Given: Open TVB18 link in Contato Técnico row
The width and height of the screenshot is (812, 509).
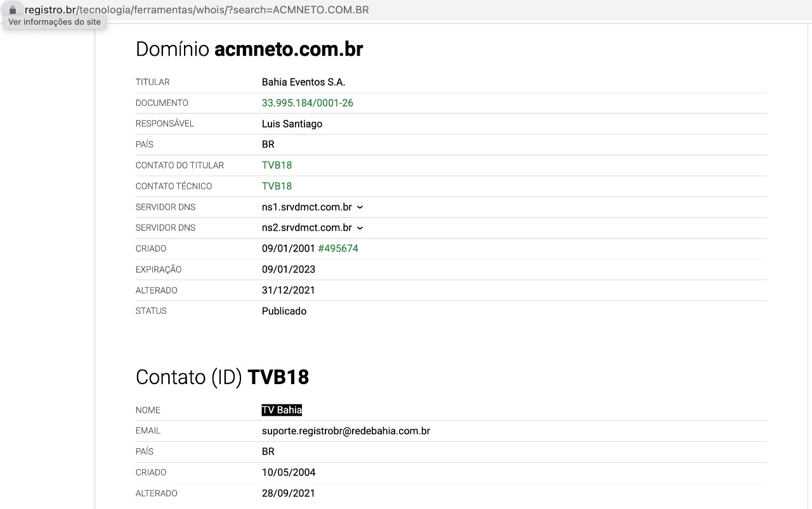Looking at the screenshot, I should [x=277, y=186].
